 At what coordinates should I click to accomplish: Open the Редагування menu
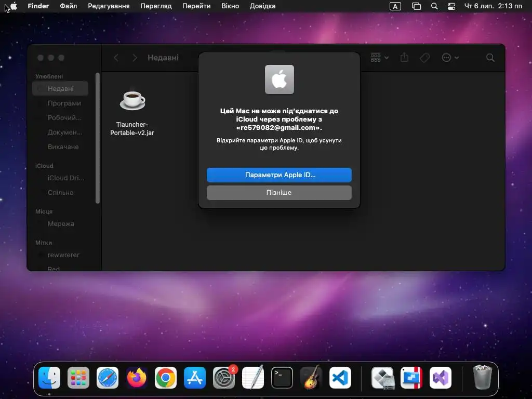coord(109,6)
